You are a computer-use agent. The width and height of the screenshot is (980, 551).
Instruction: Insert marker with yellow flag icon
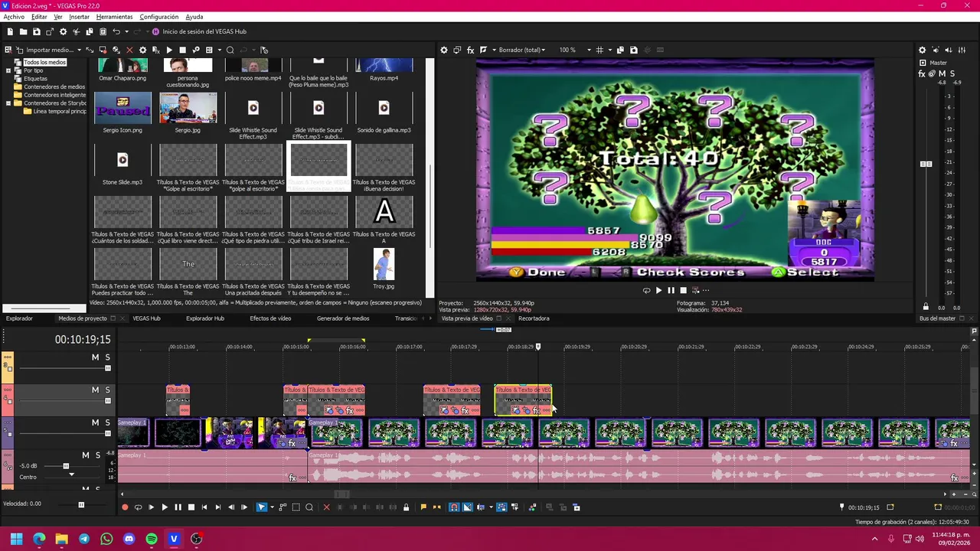[x=423, y=507]
